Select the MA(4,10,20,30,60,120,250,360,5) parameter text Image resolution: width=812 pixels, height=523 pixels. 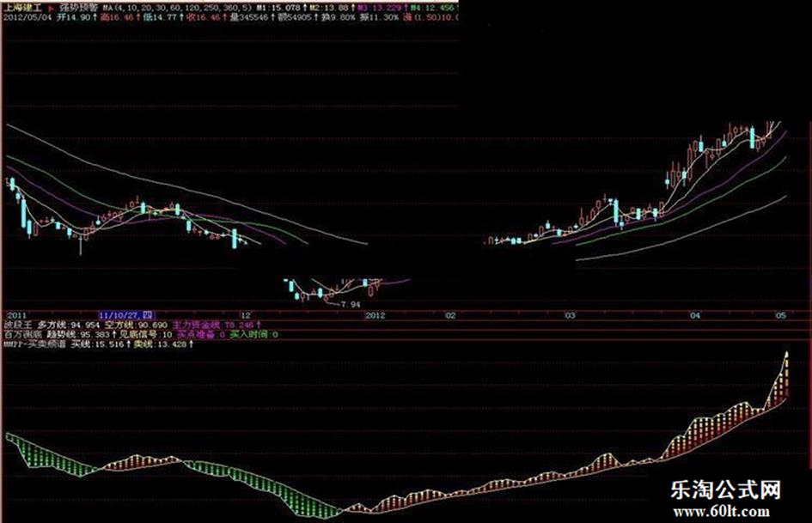click(x=180, y=9)
